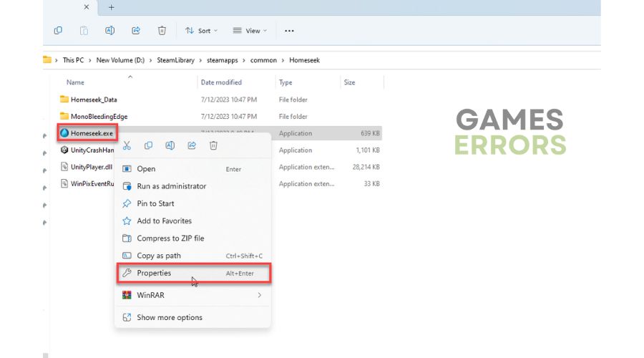644x358 pixels.
Task: Click the Homeseek_Data folder icon
Action: tap(64, 99)
